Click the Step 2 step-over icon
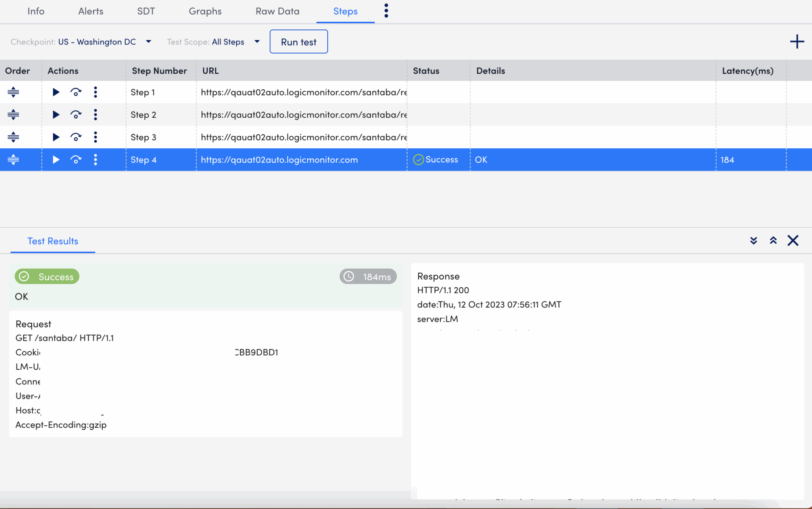Viewport: 812px width, 509px height. tap(76, 115)
